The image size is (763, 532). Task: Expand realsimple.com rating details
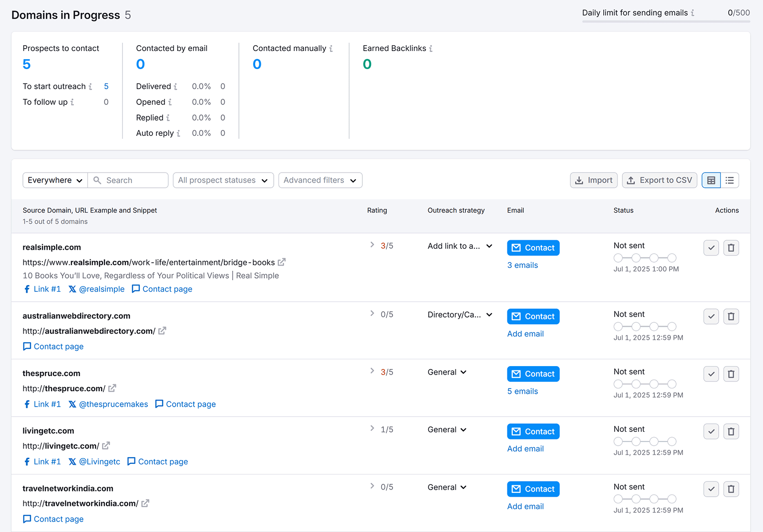point(372,245)
